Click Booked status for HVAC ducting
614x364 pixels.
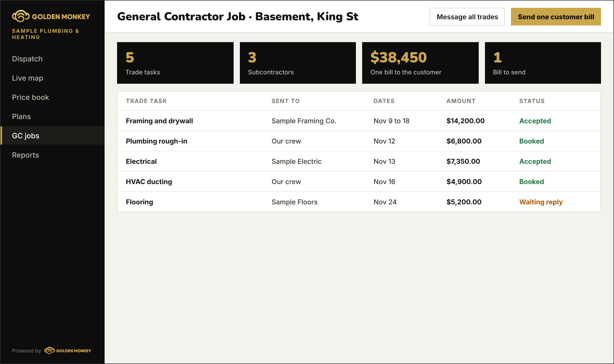532,181
